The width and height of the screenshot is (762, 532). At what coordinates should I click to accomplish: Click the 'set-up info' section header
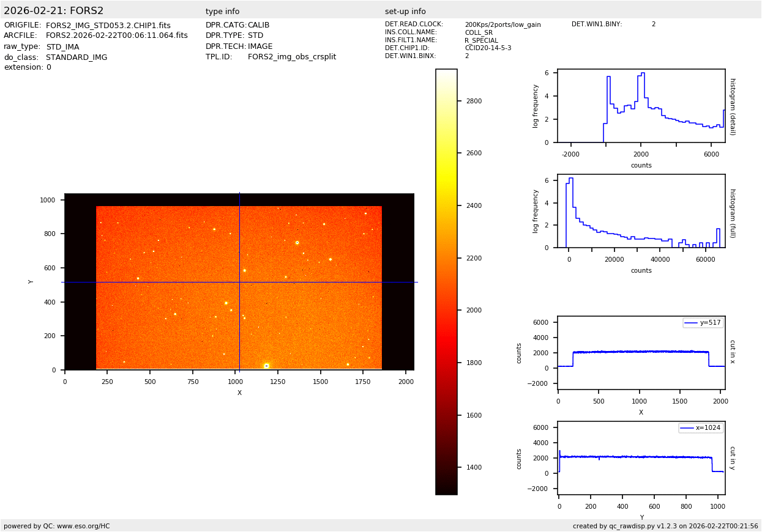click(405, 12)
